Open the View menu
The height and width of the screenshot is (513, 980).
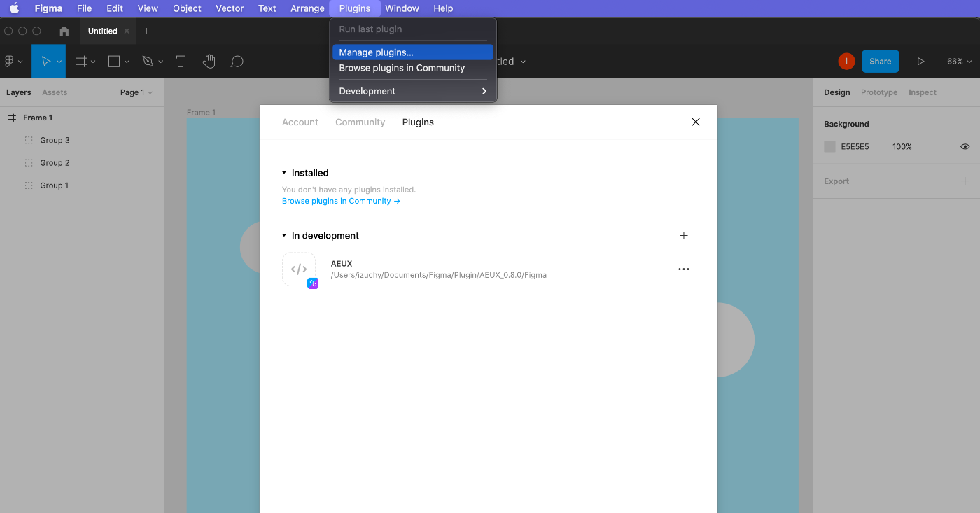coord(148,8)
